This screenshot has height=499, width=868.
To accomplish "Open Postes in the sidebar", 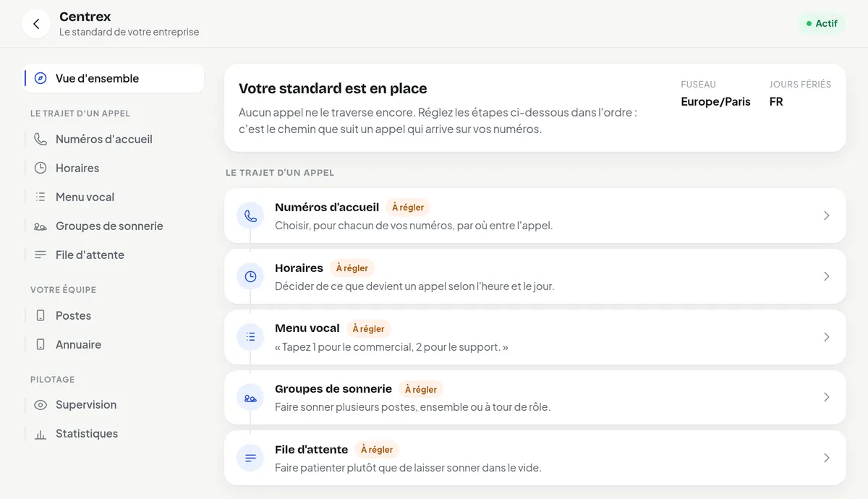I will 114,315.
